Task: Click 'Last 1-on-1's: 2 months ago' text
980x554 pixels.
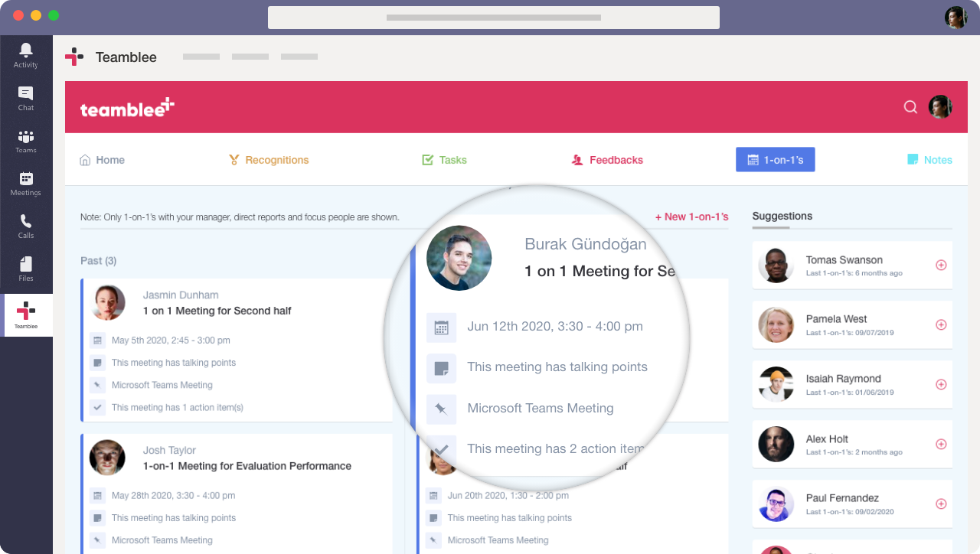Action: pos(854,452)
